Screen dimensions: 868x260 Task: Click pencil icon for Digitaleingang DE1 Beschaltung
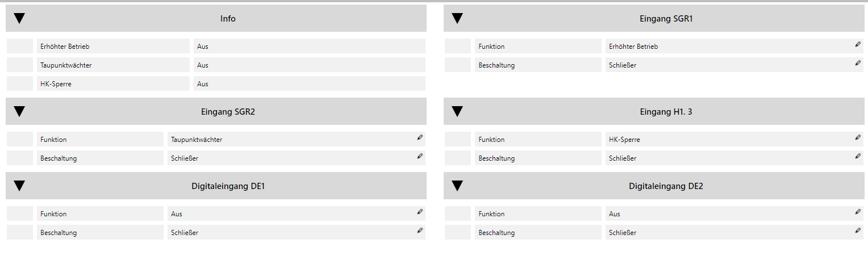pyautogui.click(x=420, y=230)
